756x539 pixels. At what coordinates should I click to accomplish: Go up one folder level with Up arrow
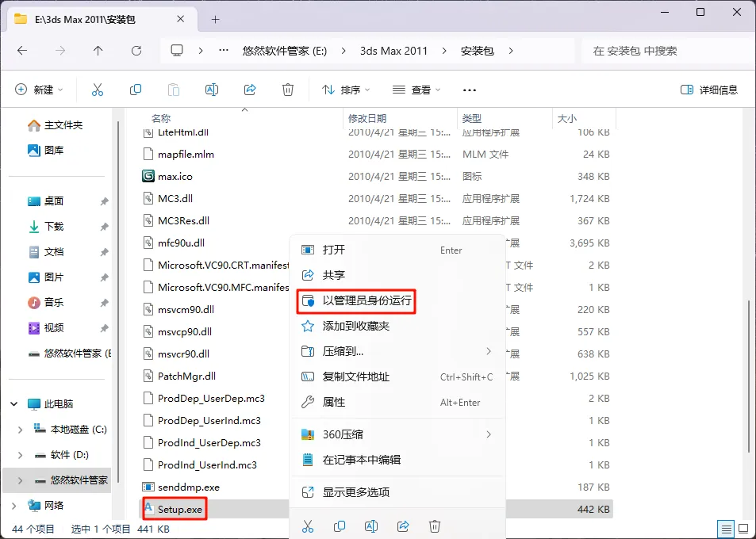[x=98, y=51]
